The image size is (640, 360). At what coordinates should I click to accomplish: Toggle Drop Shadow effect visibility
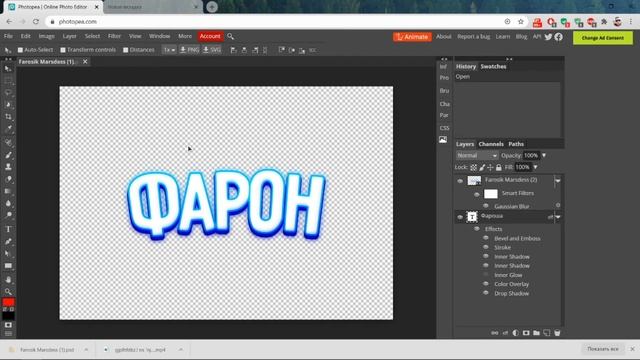point(486,293)
